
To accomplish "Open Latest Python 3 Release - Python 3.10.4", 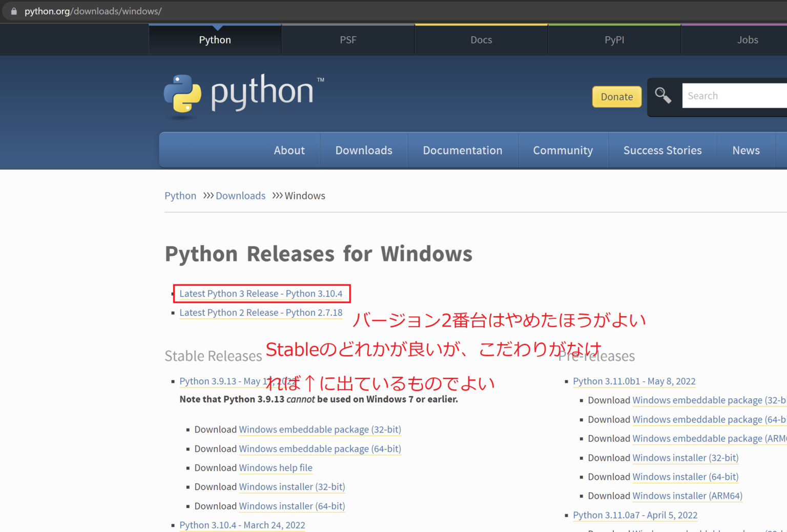I will pos(261,293).
